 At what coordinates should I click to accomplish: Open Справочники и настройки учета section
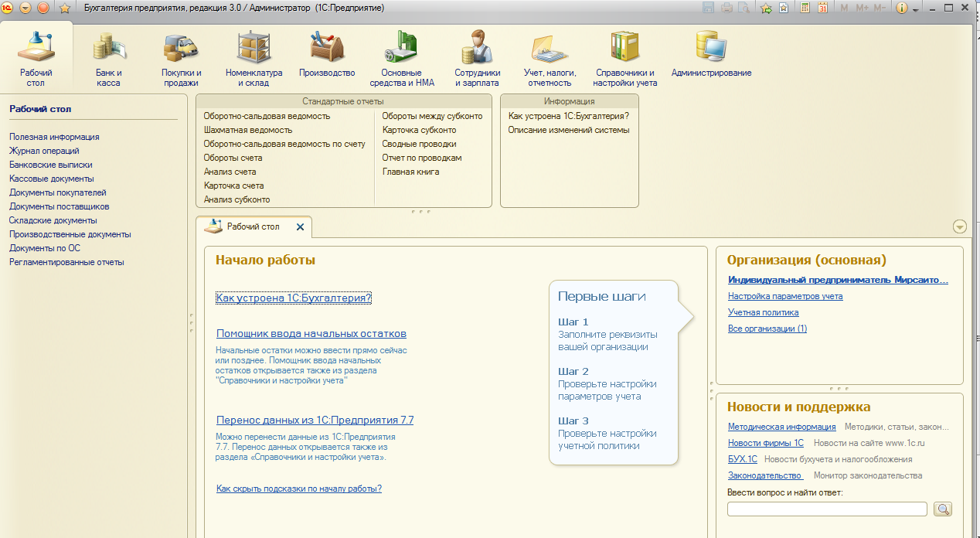(625, 59)
